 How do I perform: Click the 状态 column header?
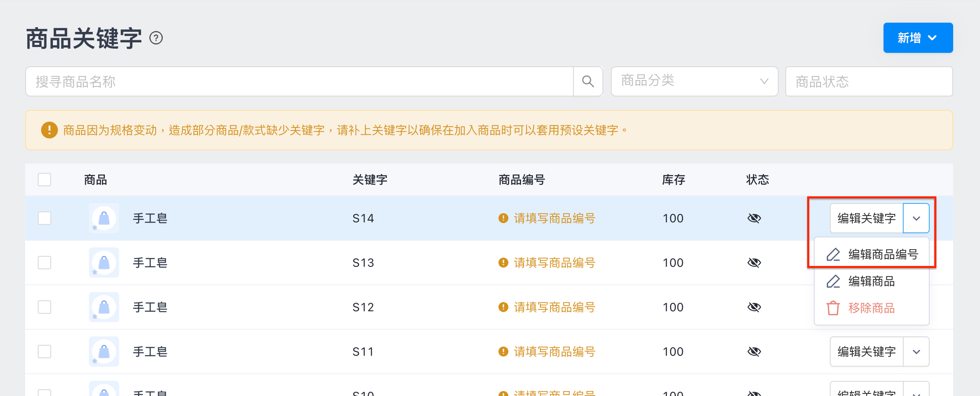(x=757, y=180)
